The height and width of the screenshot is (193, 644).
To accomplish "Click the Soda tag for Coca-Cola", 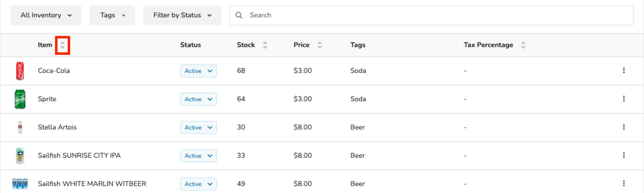I will pyautogui.click(x=358, y=71).
